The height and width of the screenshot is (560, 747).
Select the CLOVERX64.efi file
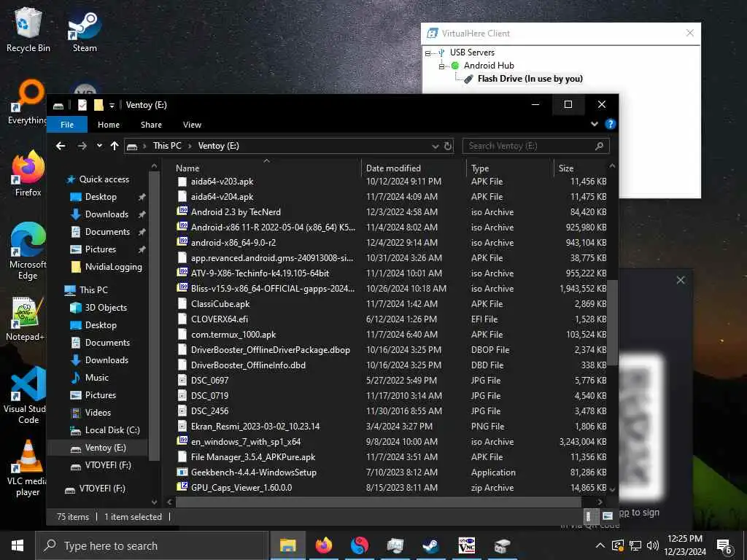[x=219, y=319]
